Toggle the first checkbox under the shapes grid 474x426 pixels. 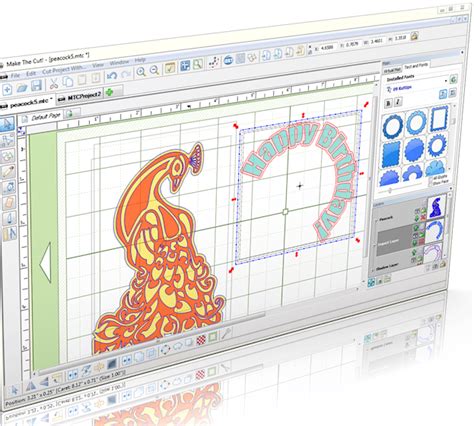[x=430, y=179]
